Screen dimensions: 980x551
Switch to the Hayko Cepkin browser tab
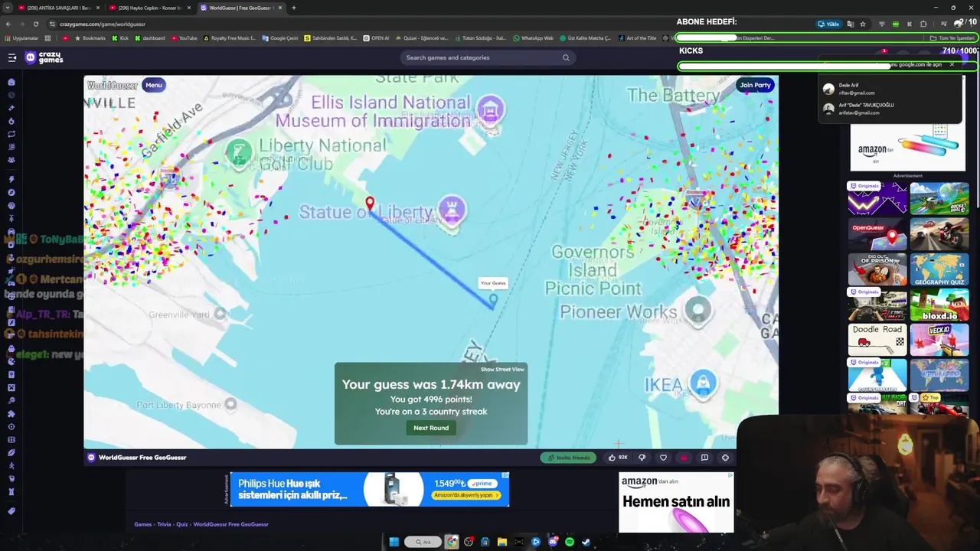pyautogui.click(x=151, y=8)
